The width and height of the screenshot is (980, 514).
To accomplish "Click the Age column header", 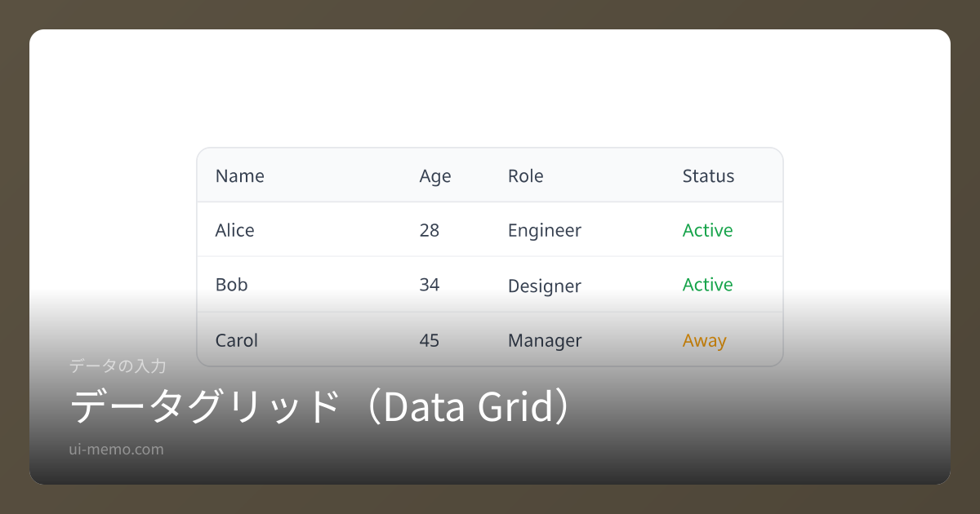I will [435, 176].
